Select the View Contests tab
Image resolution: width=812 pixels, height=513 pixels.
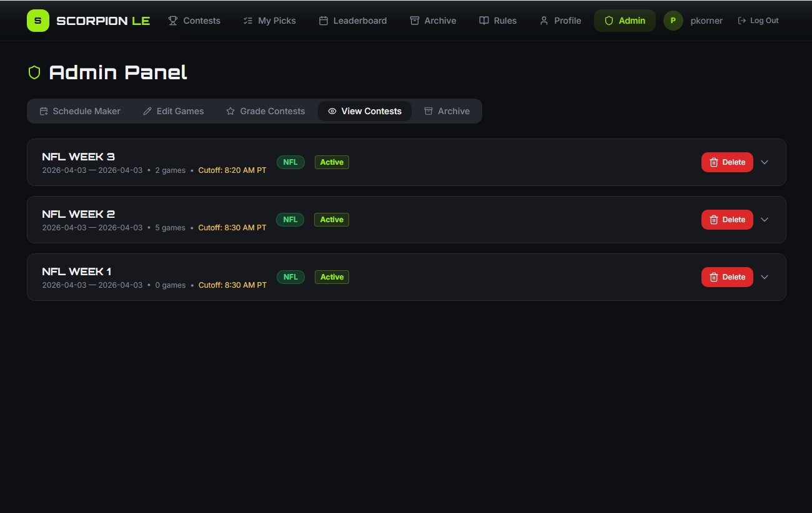click(x=365, y=111)
